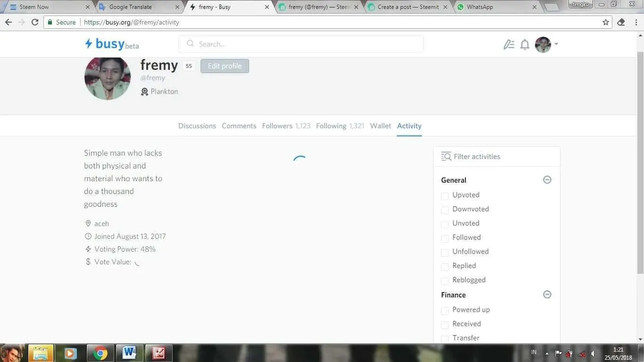
Task: Click the browser back arrow
Action: coord(8,22)
